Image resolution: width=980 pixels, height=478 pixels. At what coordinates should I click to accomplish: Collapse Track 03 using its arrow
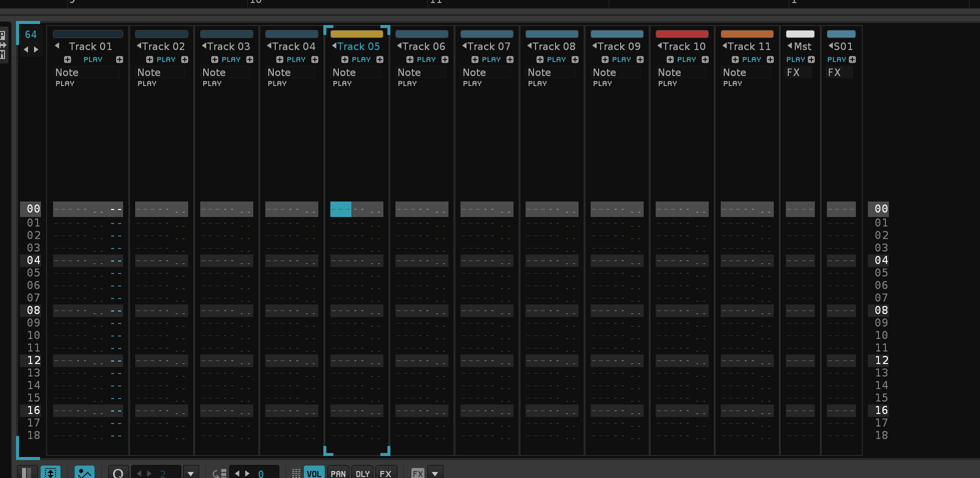click(204, 46)
